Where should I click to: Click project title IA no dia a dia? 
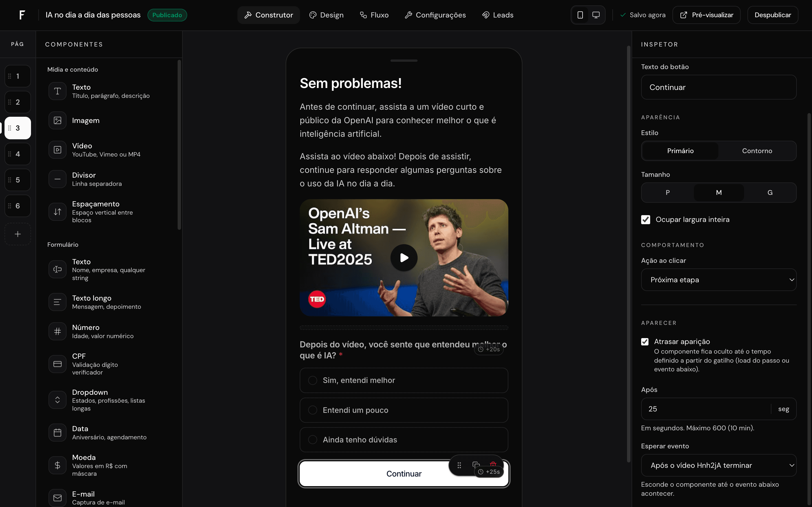coord(93,15)
